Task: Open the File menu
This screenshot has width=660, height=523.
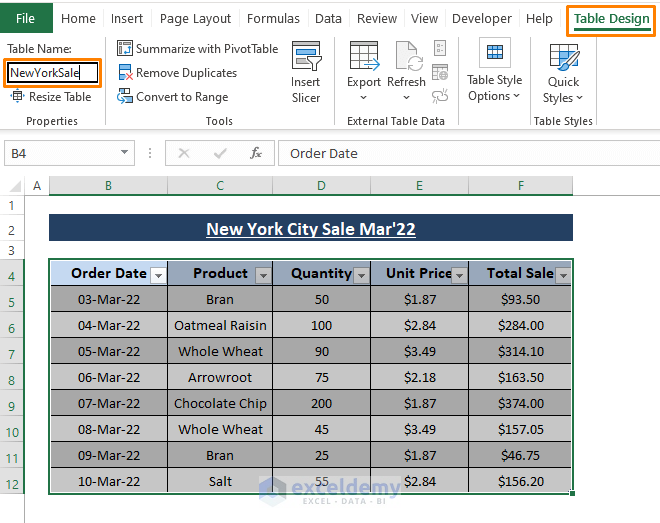Action: [26, 18]
